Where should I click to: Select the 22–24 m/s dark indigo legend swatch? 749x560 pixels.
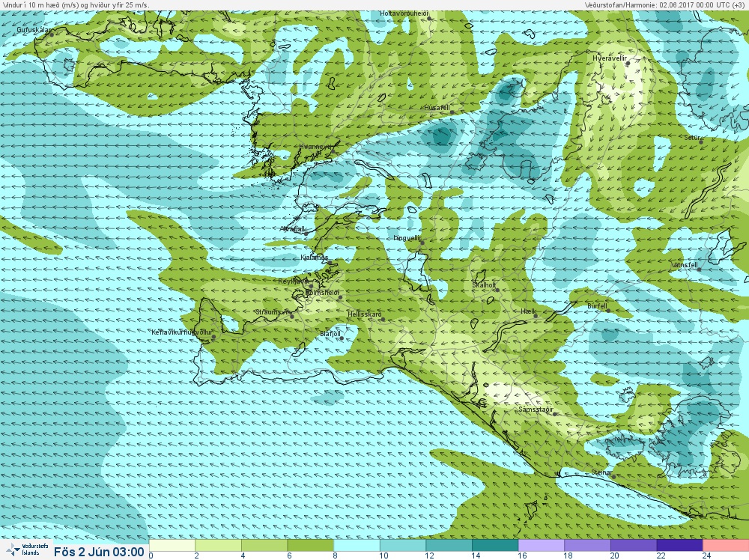pyautogui.click(x=679, y=545)
